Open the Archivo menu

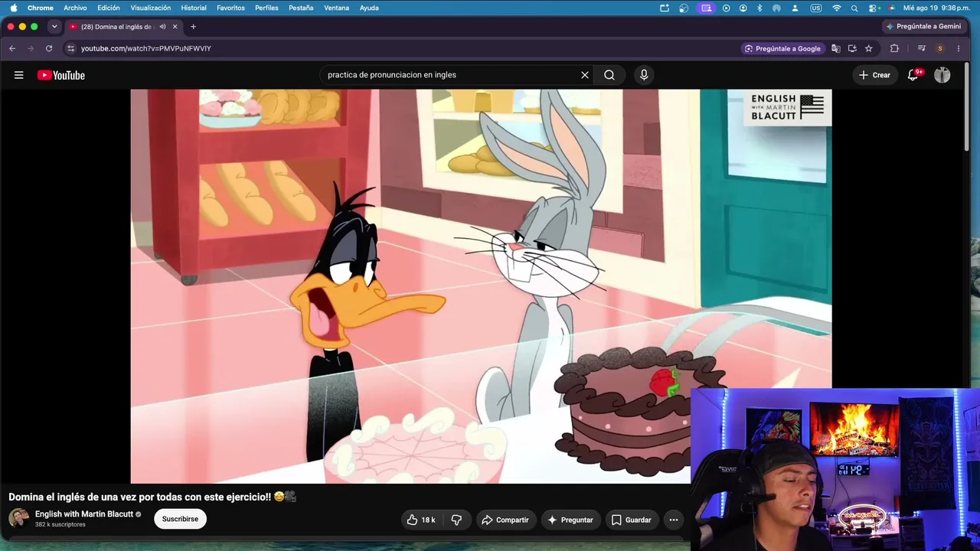(75, 8)
